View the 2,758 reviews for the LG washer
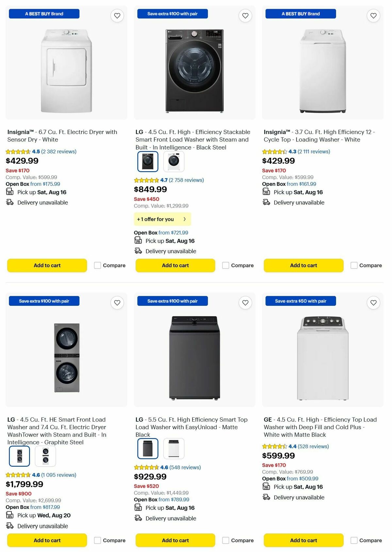 186,180
